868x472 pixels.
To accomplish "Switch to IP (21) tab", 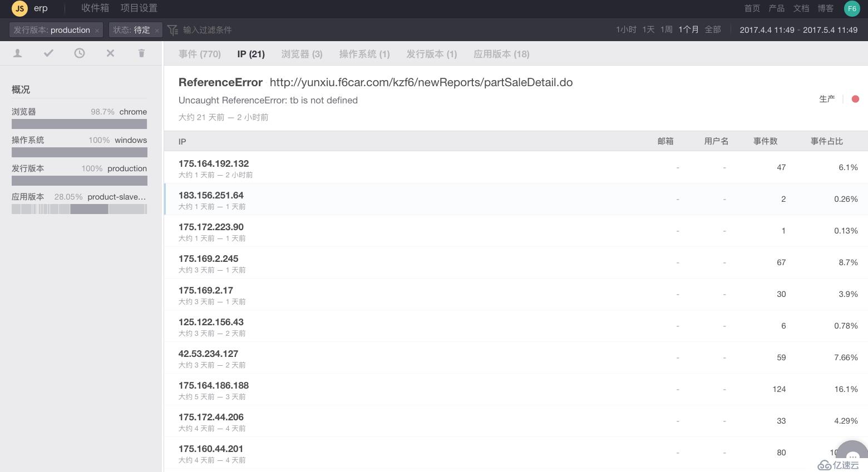I will coord(251,54).
